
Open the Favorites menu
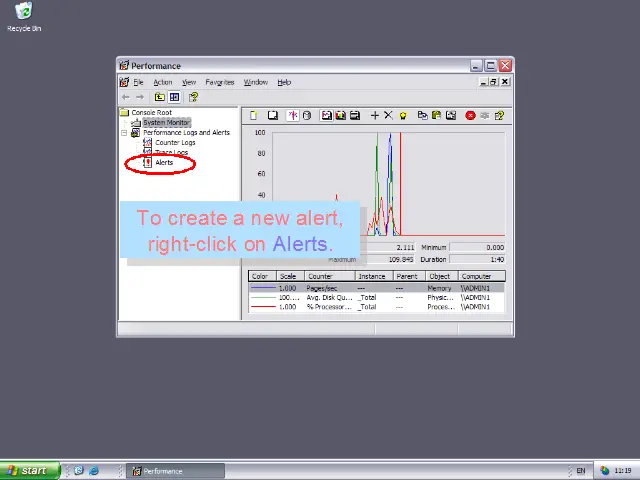pos(220,82)
